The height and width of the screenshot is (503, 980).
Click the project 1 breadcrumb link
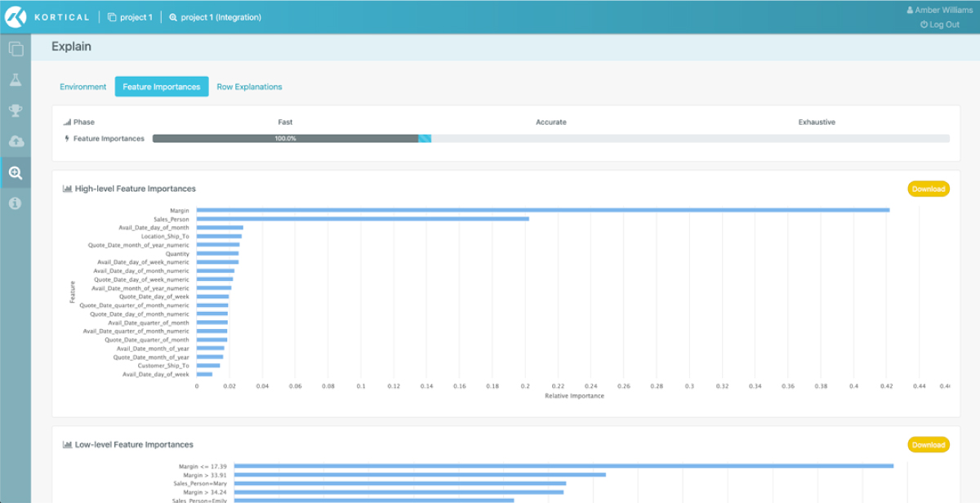point(130,17)
